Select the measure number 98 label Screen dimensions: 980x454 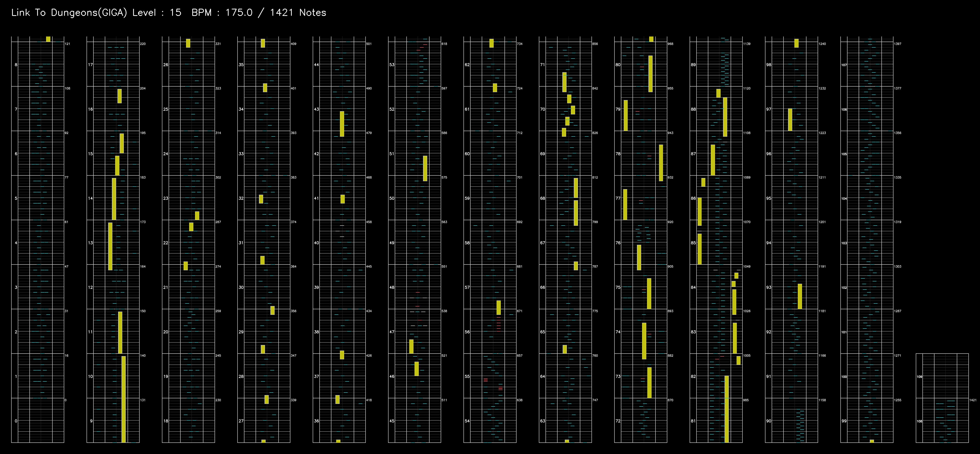click(769, 65)
